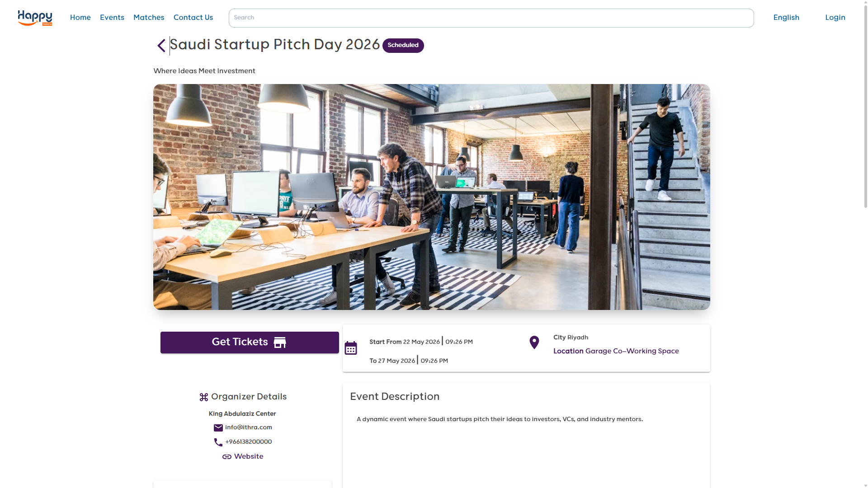
Task: Go to Contact Us
Action: (193, 18)
